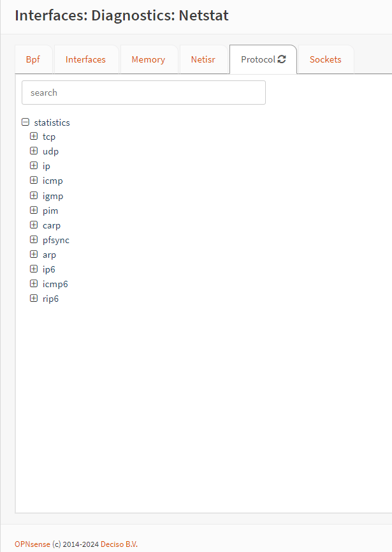Switch to the Bpf tab
This screenshot has height=552, width=392.
click(33, 59)
